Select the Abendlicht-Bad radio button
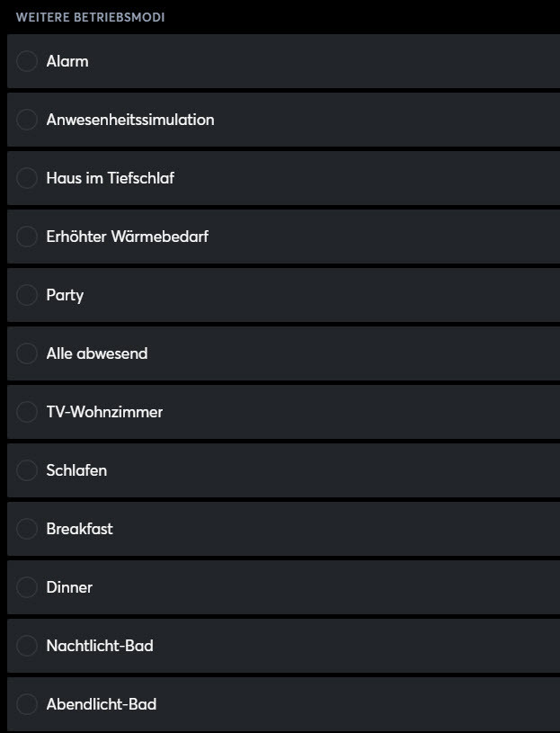The height and width of the screenshot is (733, 560). [27, 704]
